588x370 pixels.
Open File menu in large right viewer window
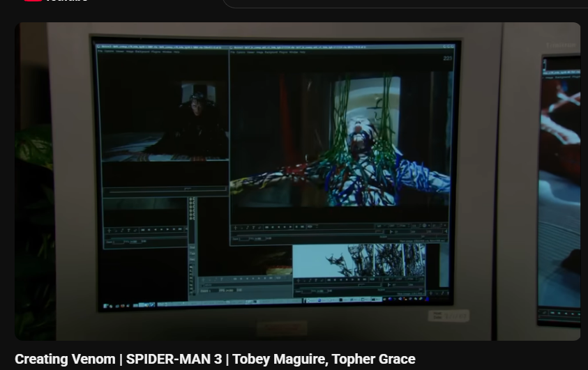click(x=232, y=52)
